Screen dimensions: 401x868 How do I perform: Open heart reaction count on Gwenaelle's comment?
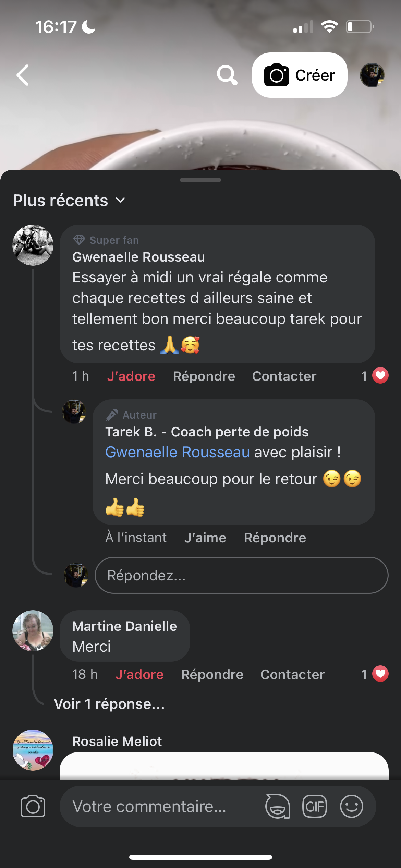click(x=375, y=376)
